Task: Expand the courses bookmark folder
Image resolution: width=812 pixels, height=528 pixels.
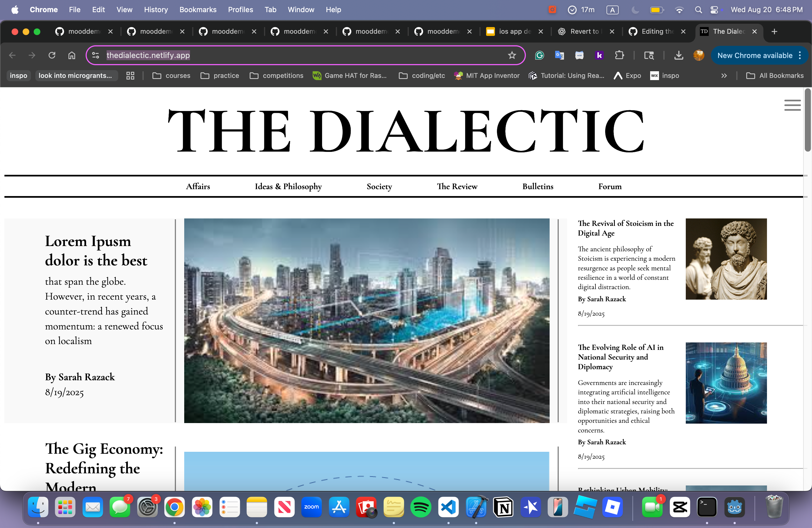Action: point(171,76)
